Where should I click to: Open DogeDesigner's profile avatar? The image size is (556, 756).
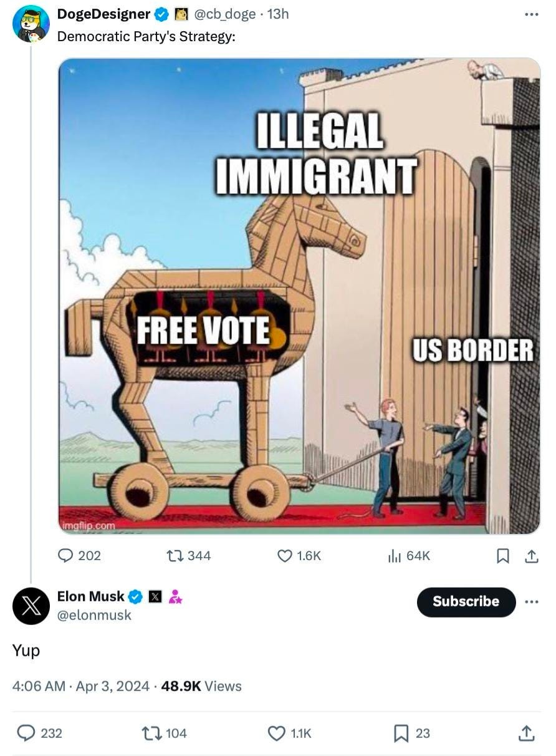point(31,24)
